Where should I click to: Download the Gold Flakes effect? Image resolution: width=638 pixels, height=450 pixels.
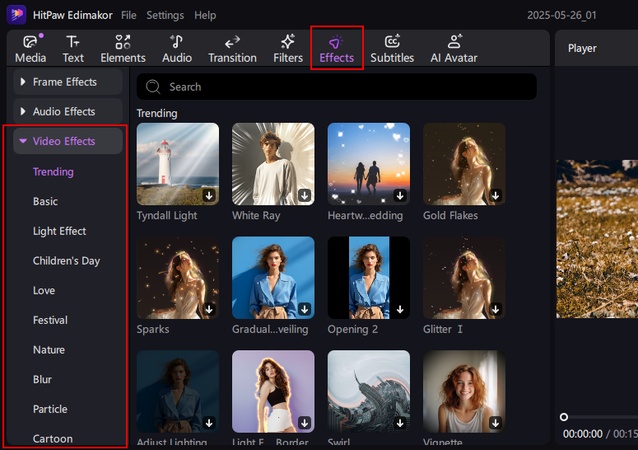pyautogui.click(x=495, y=195)
